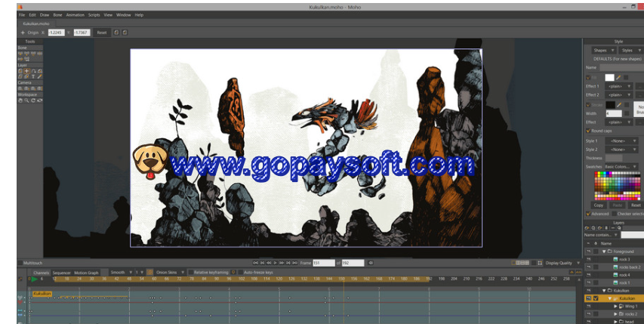Select the Transform Layer tool, first in Layer group
This screenshot has height=324, width=644.
click(x=20, y=71)
